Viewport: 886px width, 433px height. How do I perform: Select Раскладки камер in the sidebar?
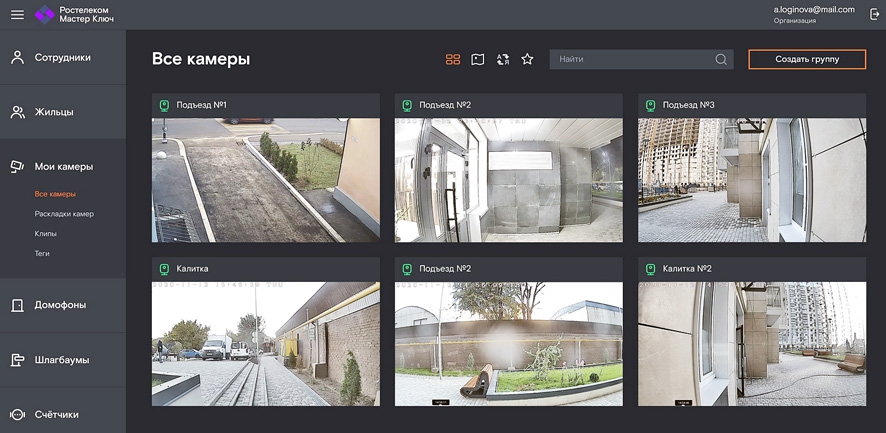[x=64, y=214]
